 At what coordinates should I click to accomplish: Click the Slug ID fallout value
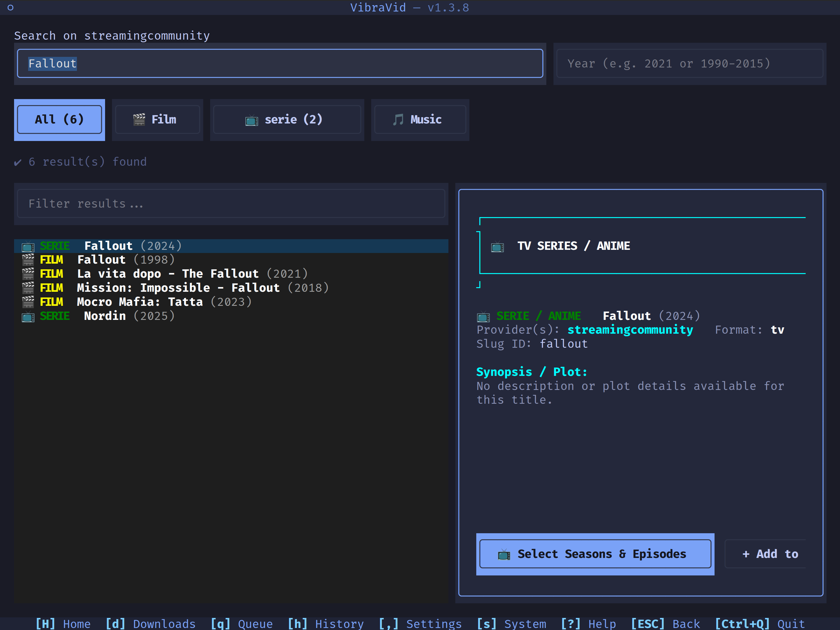point(564,344)
